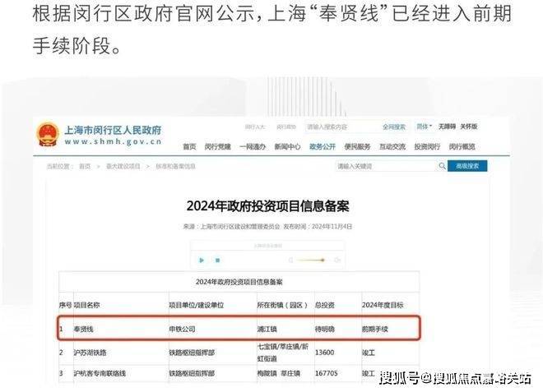Click the Shanghai Minhang government emblem logo
Image resolution: width=543 pixels, height=392 pixels.
pyautogui.click(x=47, y=135)
